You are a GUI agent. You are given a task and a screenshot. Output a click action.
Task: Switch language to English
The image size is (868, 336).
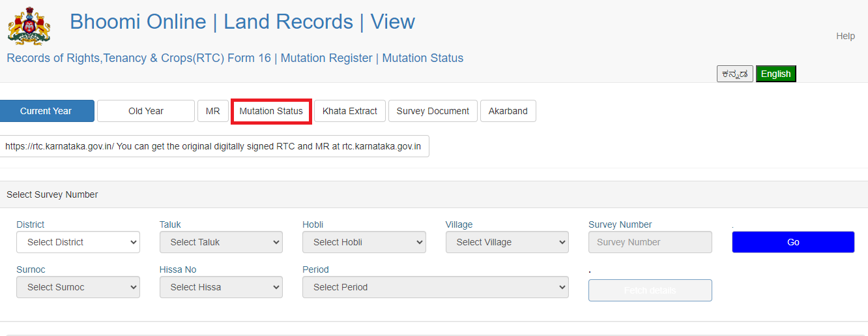click(x=775, y=74)
